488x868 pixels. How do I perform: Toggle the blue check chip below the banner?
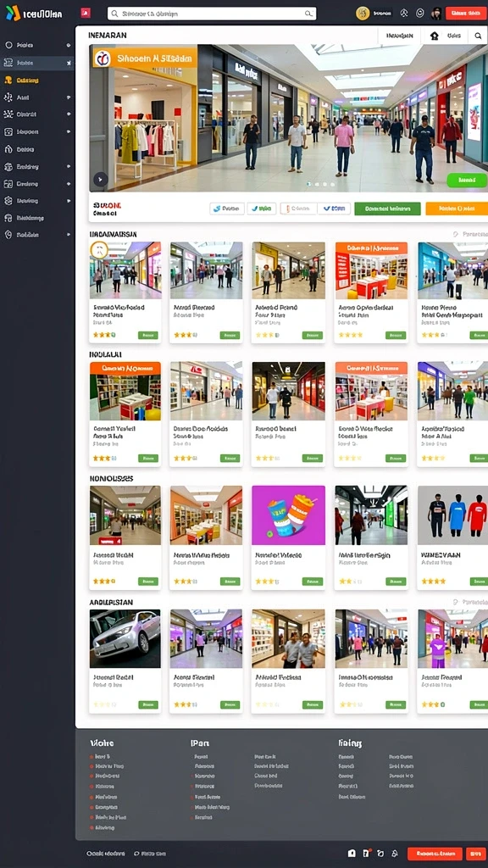tap(334, 209)
